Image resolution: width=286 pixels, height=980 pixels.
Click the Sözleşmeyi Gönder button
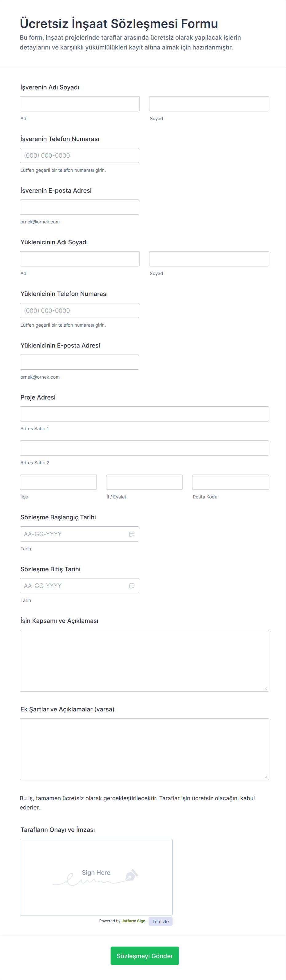click(x=144, y=955)
